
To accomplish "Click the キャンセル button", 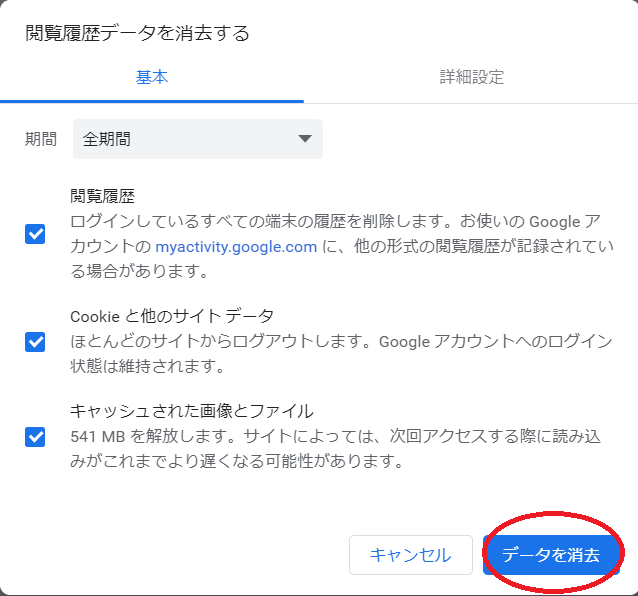I will [x=411, y=555].
